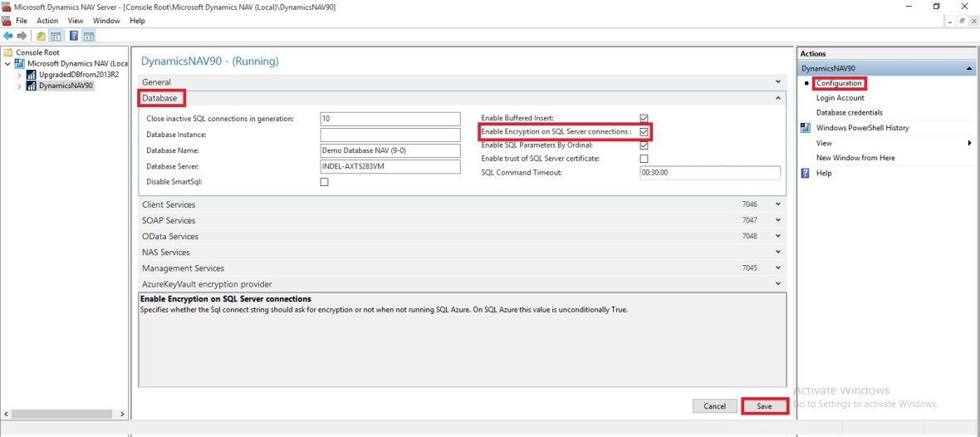Viewport: 980px width, 437px height.
Task: Select Configuration in the Actions pane
Action: [840, 83]
